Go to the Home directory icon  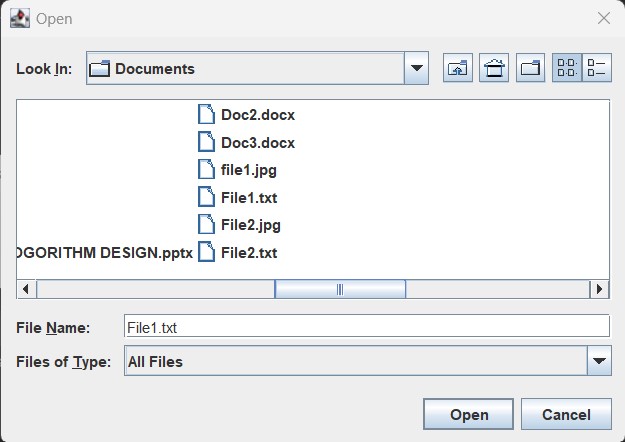tap(494, 68)
